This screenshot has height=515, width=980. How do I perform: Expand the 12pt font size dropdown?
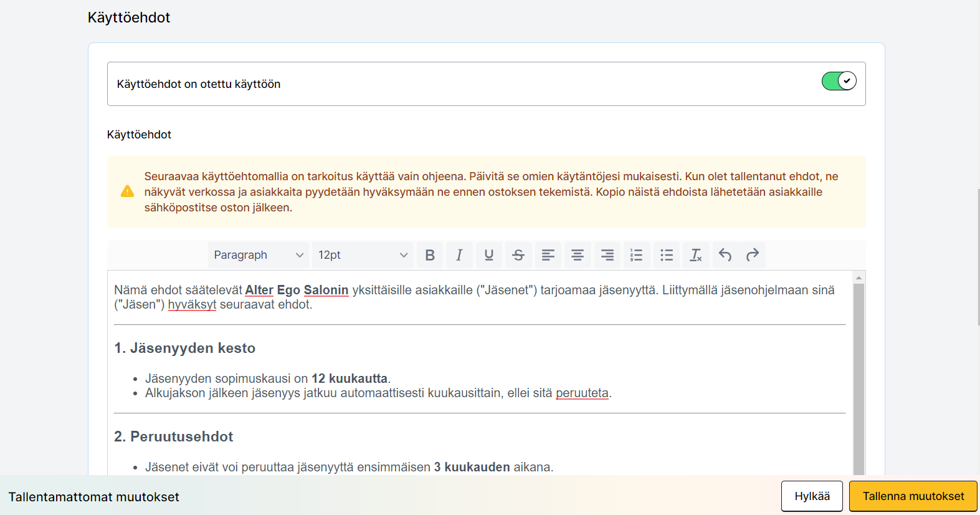(363, 255)
